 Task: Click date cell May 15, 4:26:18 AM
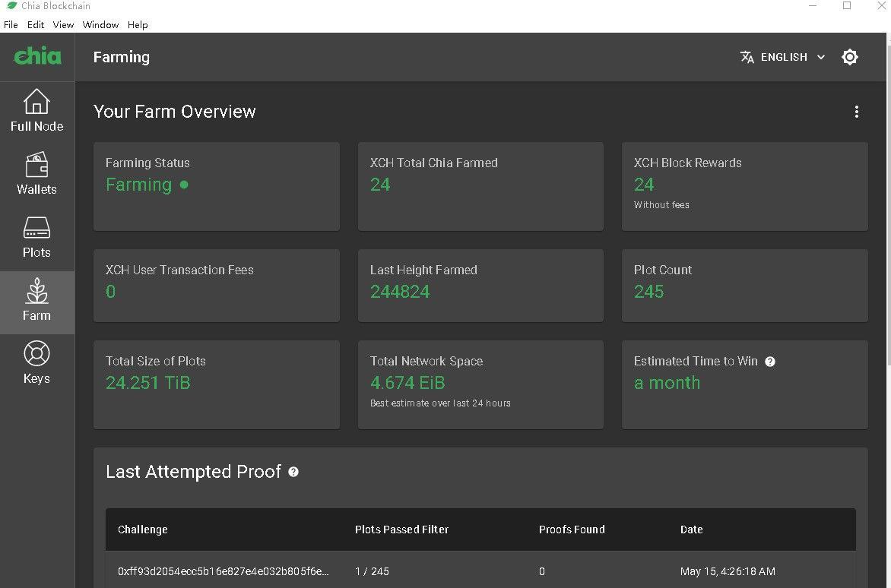[x=728, y=571]
